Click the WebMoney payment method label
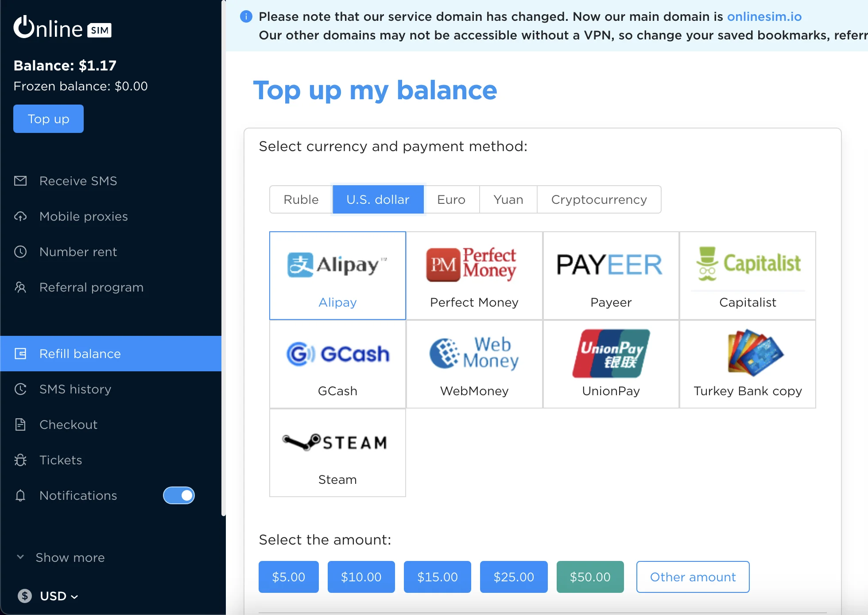This screenshot has height=615, width=868. (x=474, y=391)
